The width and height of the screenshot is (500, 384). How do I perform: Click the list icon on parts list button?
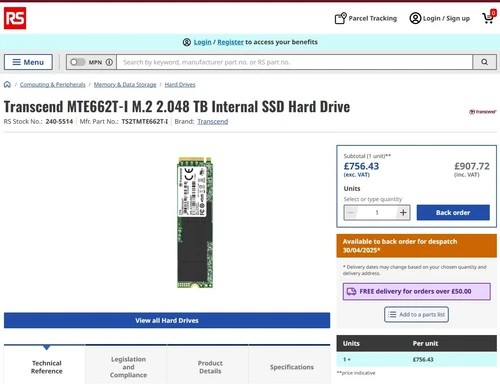392,314
